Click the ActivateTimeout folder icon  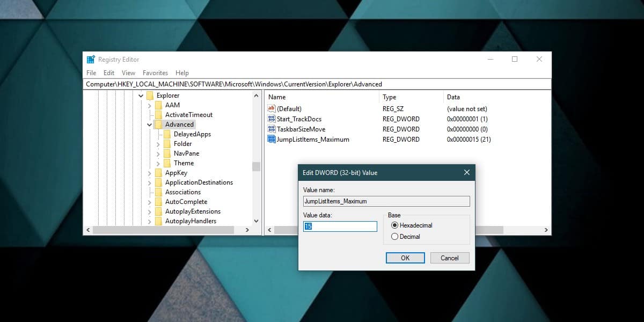click(x=158, y=115)
